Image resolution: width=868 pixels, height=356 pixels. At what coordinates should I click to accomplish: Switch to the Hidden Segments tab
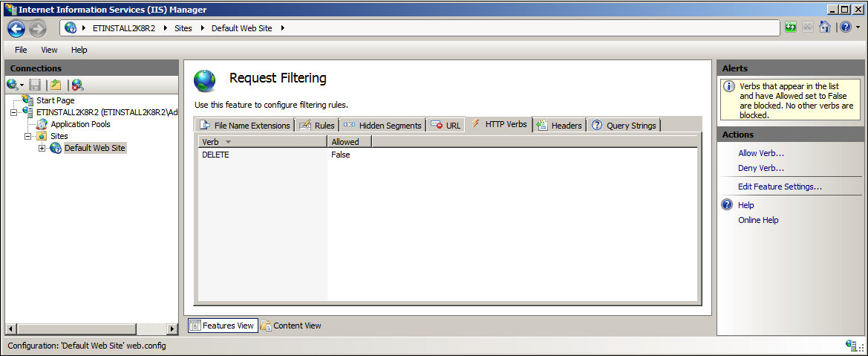pyautogui.click(x=382, y=126)
